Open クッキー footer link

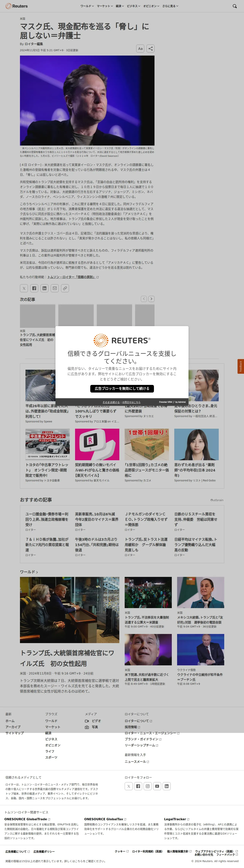pyautogui.click(x=121, y=851)
